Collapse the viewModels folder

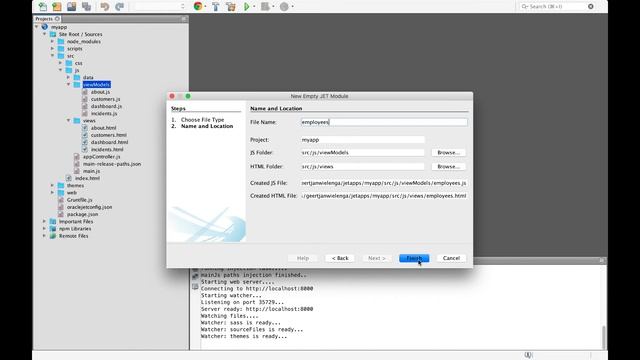tap(69, 84)
